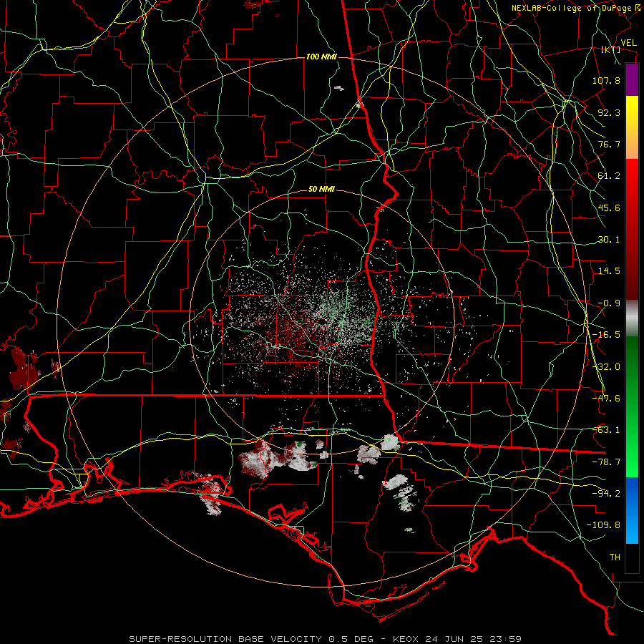Select the 45.6 velocity scale value
644x644 pixels.
click(x=609, y=208)
